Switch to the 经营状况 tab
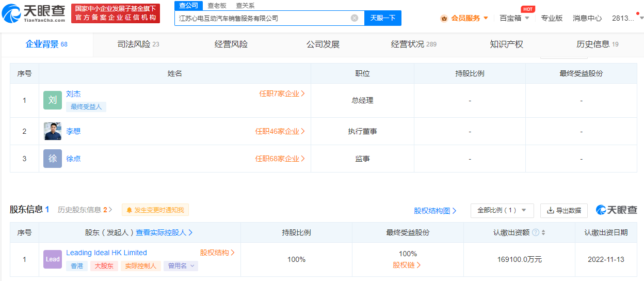The image size is (644, 281). 414,44
